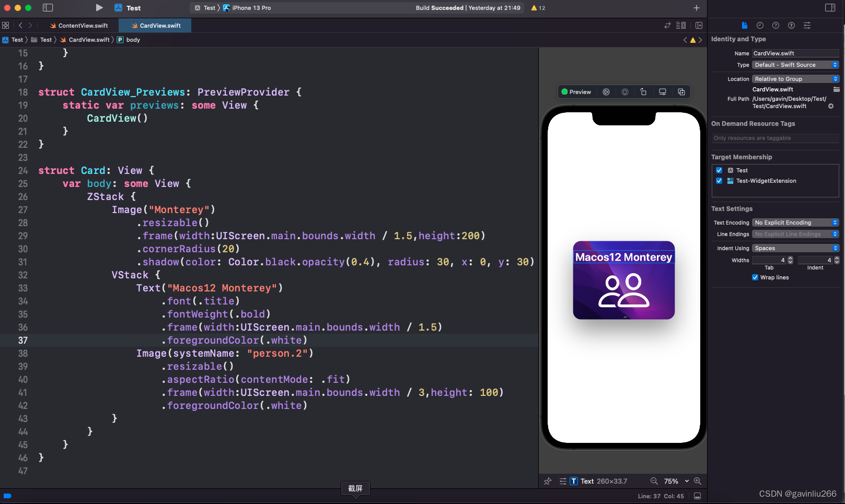The height and width of the screenshot is (504, 845).
Task: Go forward in editor history
Action: coord(30,25)
